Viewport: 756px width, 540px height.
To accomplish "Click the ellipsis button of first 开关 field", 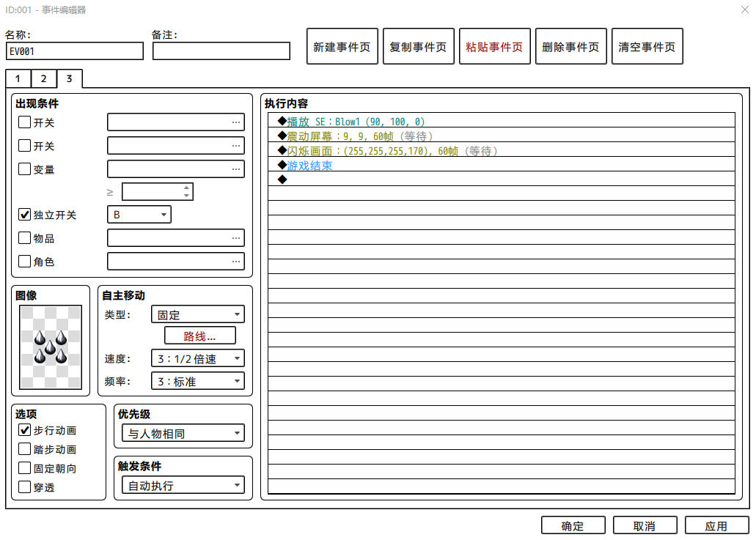I will click(236, 122).
